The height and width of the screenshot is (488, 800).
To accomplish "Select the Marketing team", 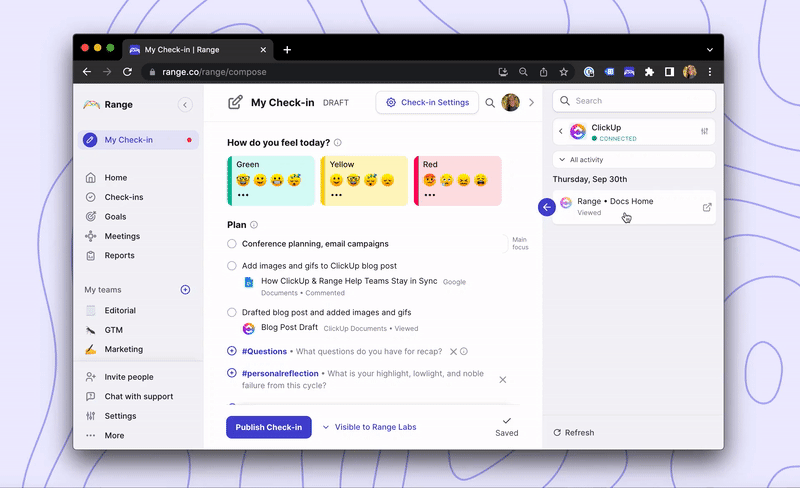I will click(123, 349).
